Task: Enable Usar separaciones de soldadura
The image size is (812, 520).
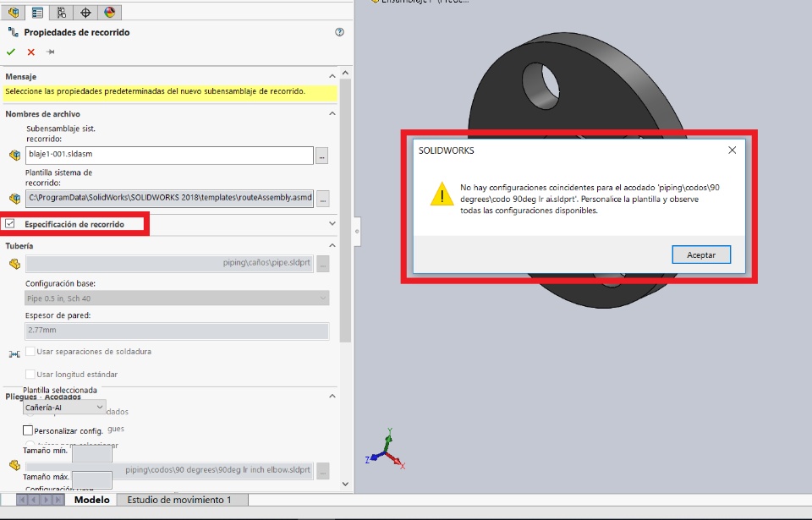Action: point(30,351)
